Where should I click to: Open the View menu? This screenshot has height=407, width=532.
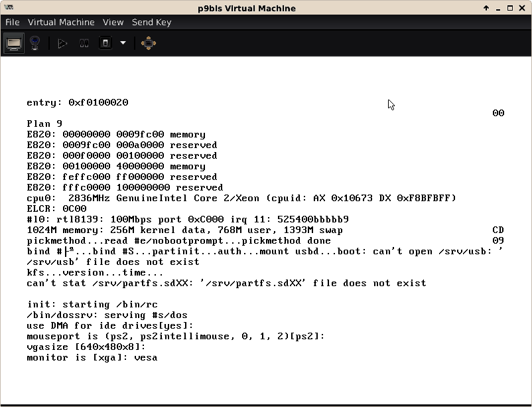point(113,22)
